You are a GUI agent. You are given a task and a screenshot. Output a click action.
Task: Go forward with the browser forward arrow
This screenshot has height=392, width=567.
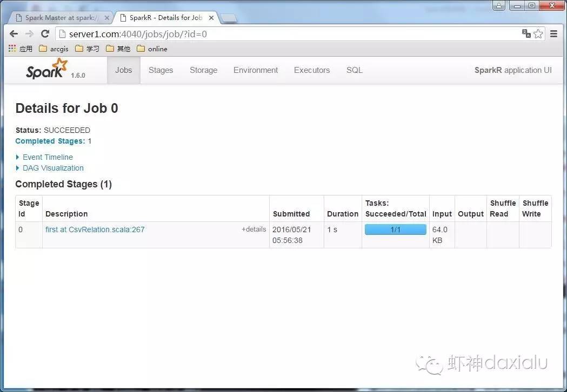(29, 34)
